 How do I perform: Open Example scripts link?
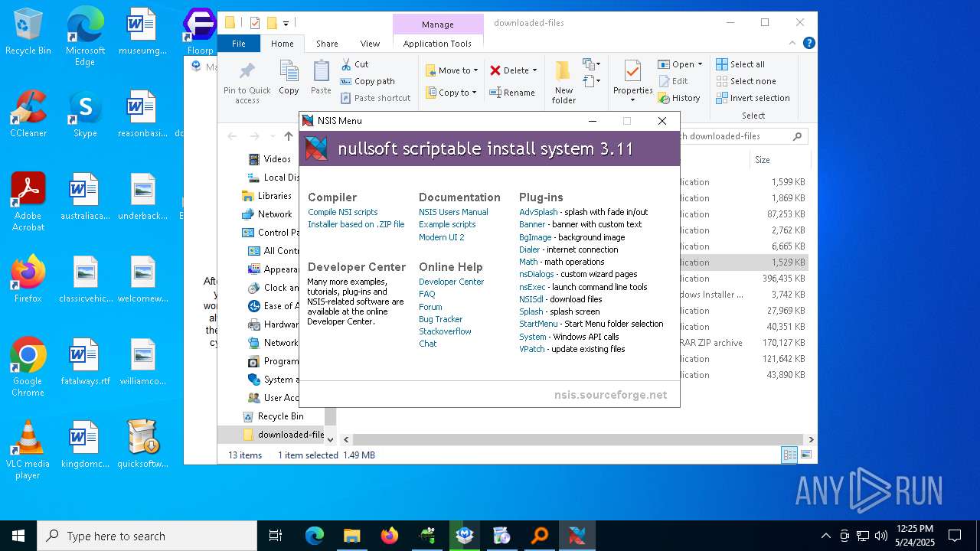point(447,224)
